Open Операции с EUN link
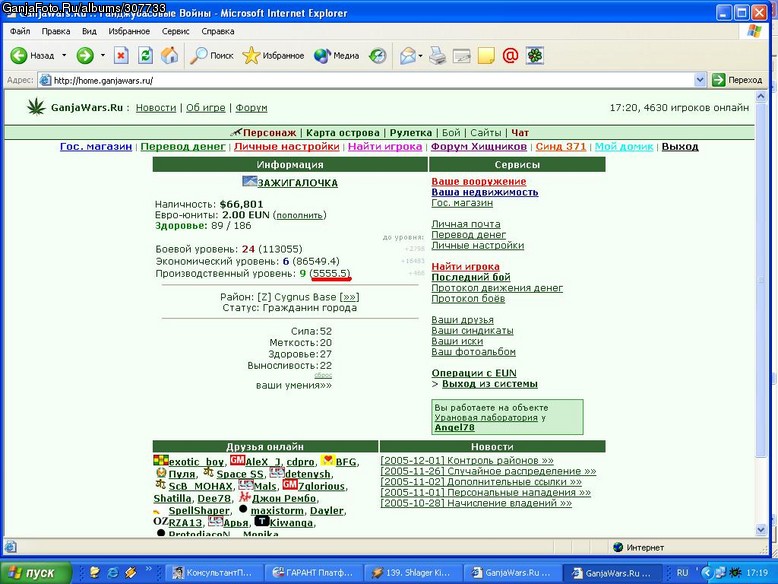 pyautogui.click(x=474, y=373)
